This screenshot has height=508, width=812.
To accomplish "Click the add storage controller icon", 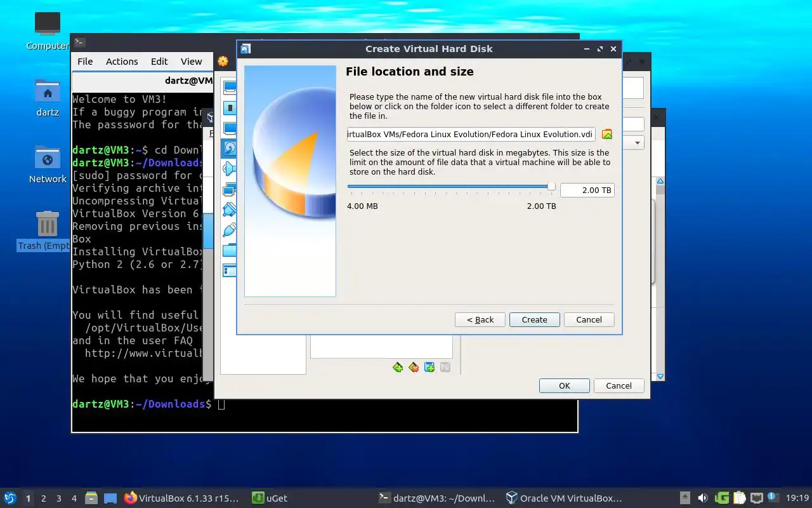I will (398, 367).
